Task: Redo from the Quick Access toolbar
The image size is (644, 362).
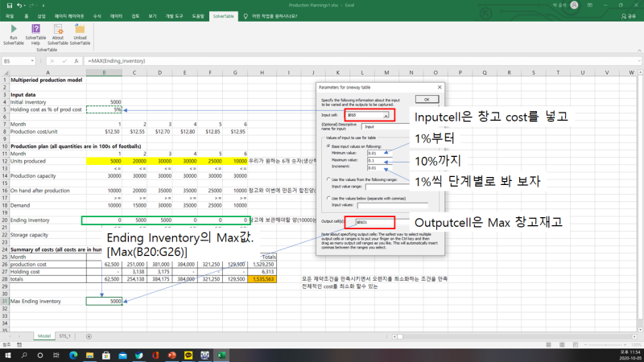Action: [31, 6]
